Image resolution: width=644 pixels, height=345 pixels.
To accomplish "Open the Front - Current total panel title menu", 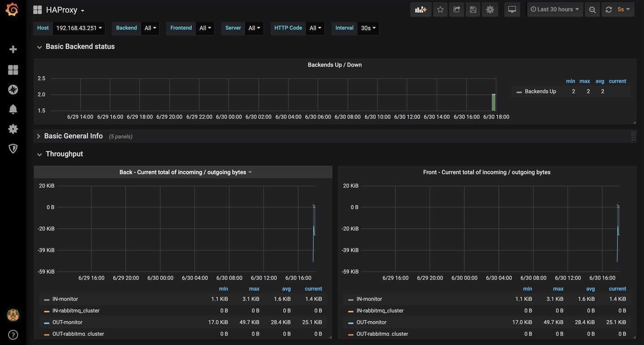I will coord(487,172).
